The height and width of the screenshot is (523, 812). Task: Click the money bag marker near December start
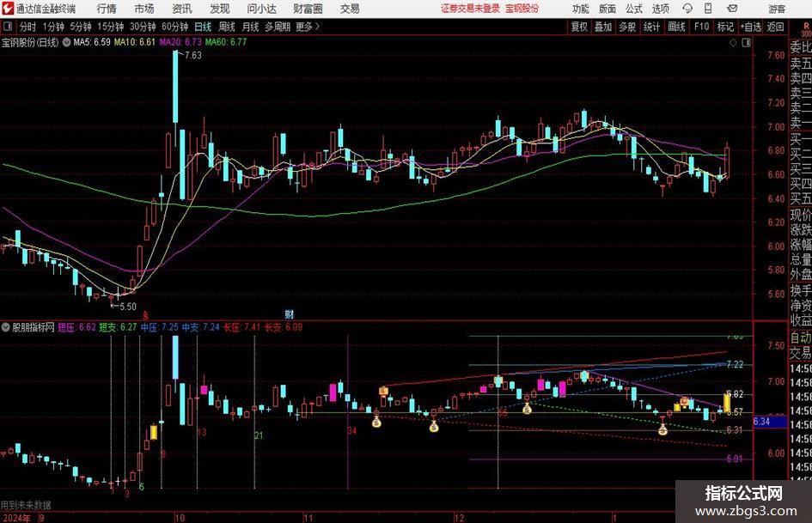point(434,427)
